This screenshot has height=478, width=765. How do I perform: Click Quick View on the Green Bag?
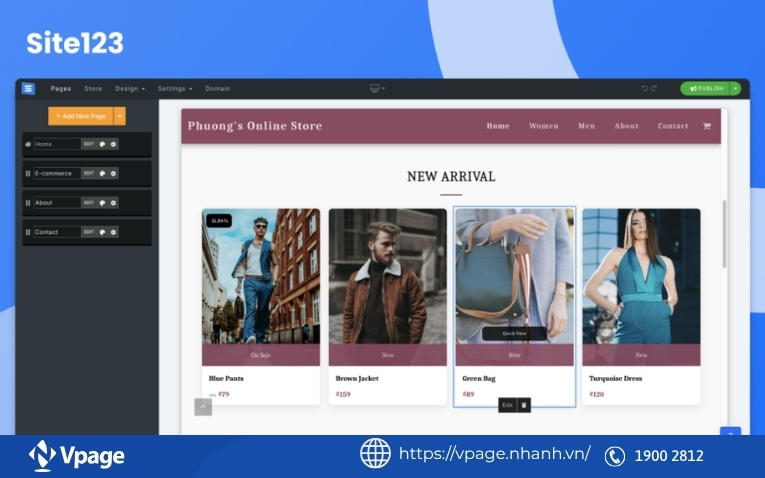[x=515, y=334]
